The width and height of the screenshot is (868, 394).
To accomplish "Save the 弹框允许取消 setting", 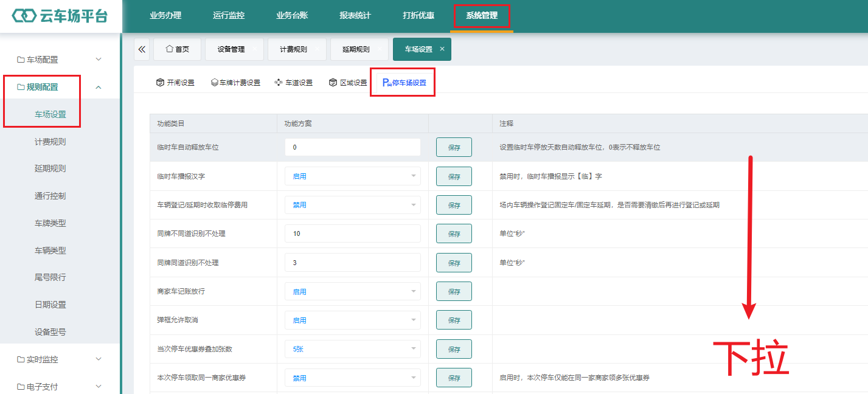I will (454, 320).
